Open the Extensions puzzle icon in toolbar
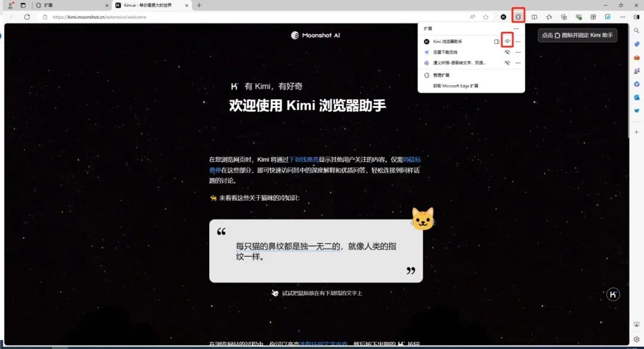Image resolution: width=644 pixels, height=349 pixels. tap(518, 17)
